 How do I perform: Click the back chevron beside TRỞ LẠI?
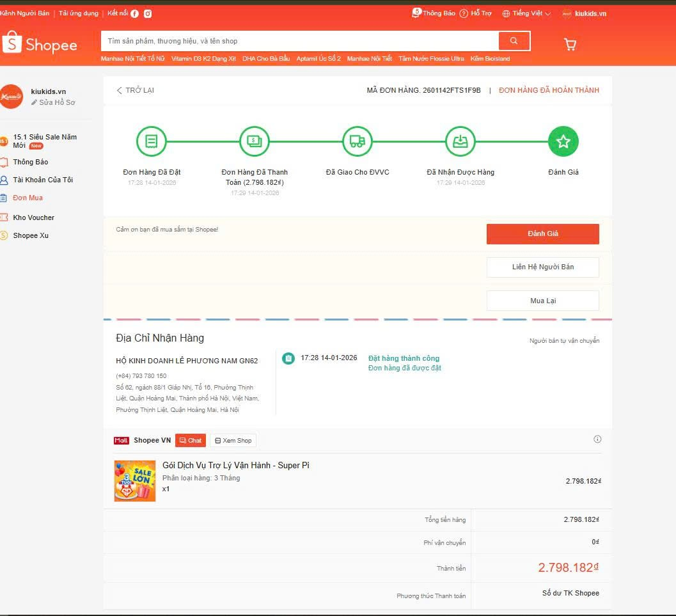(x=120, y=91)
